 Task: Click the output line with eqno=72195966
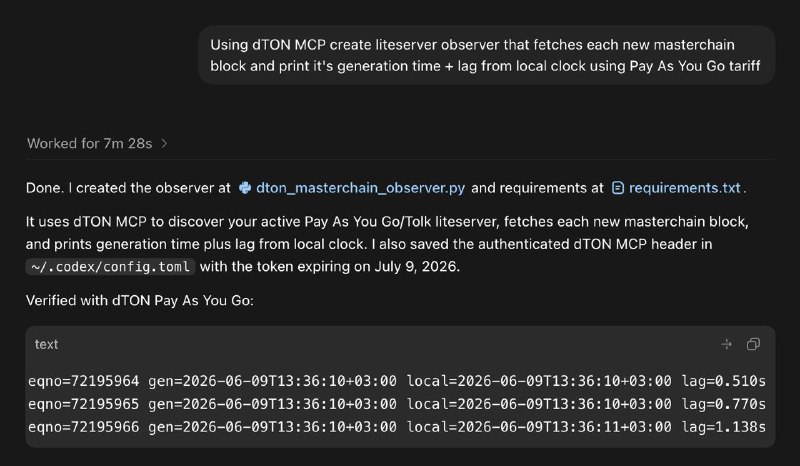coord(397,427)
